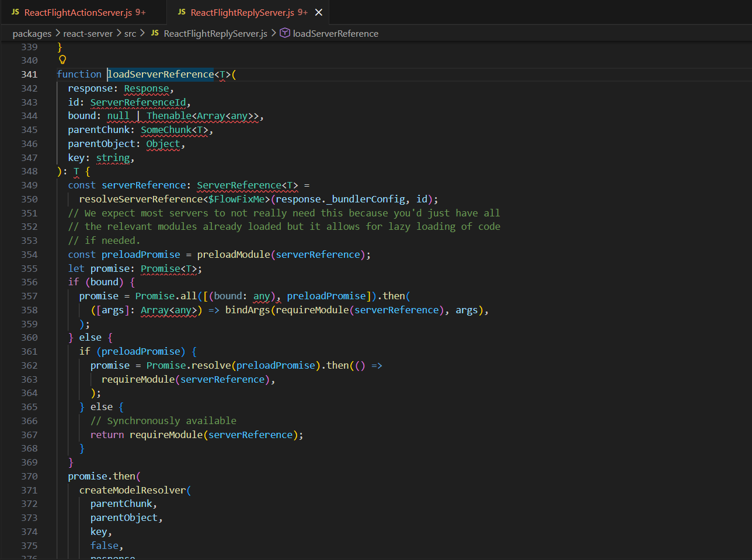The width and height of the screenshot is (752, 560).
Task: Expand the react-server breadcrumb folder
Action: (88, 34)
